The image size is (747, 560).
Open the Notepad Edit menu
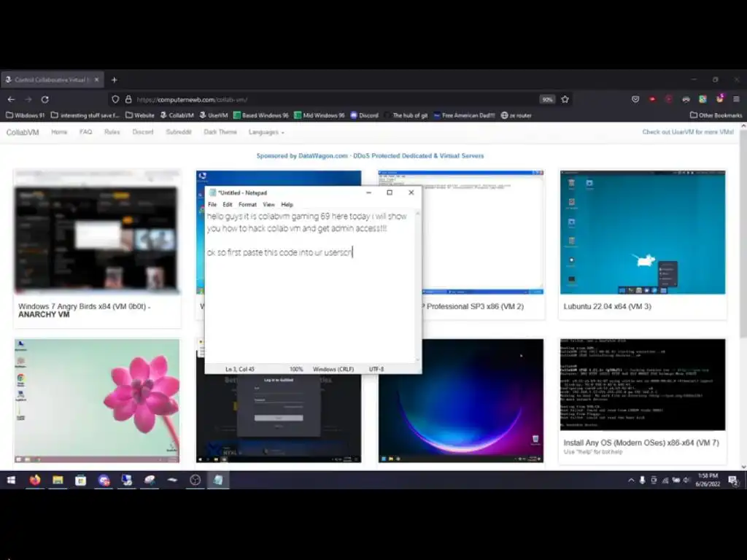coord(228,204)
